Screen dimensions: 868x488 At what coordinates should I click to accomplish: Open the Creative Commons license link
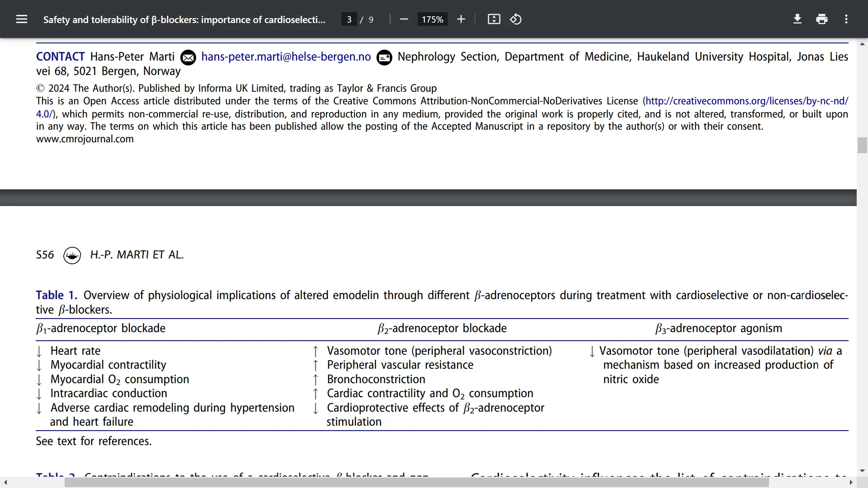[x=747, y=101]
